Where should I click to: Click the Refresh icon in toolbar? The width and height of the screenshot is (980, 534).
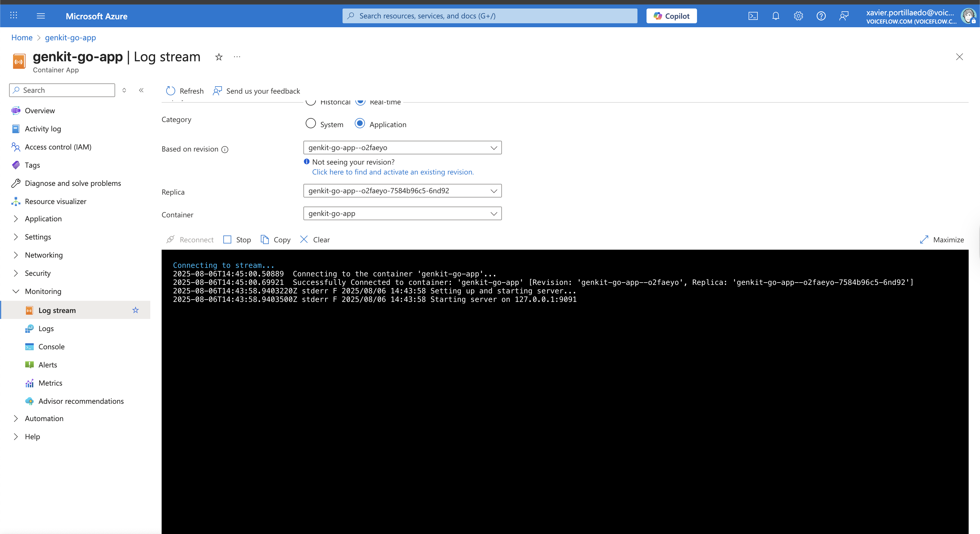tap(170, 91)
